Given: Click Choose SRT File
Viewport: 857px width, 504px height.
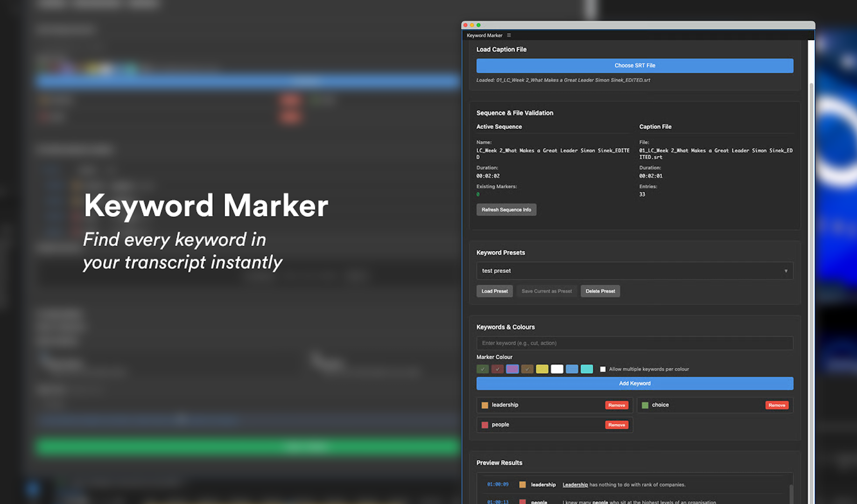Looking at the screenshot, I should [634, 65].
